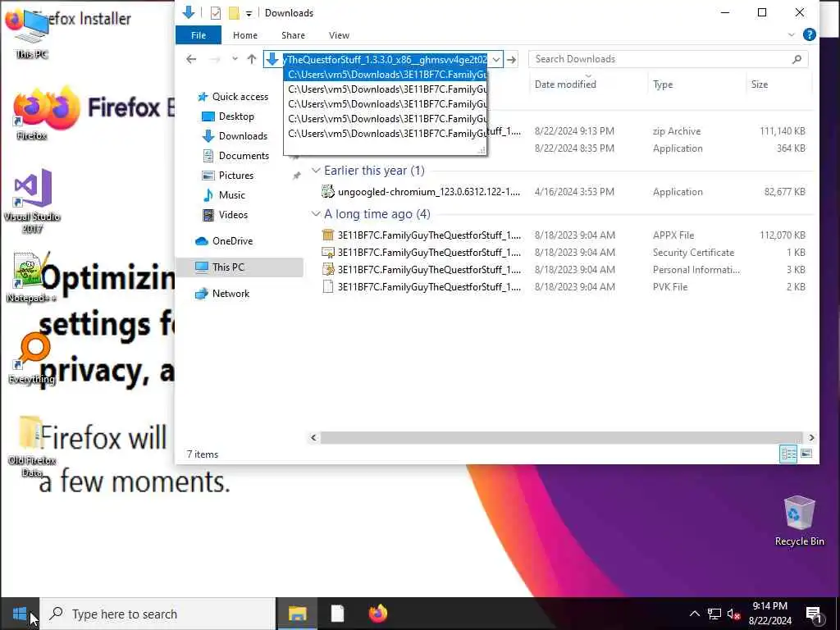Screen dimensions: 840x630
Task: Click the Back navigation arrow in Explorer
Action: pyautogui.click(x=191, y=59)
